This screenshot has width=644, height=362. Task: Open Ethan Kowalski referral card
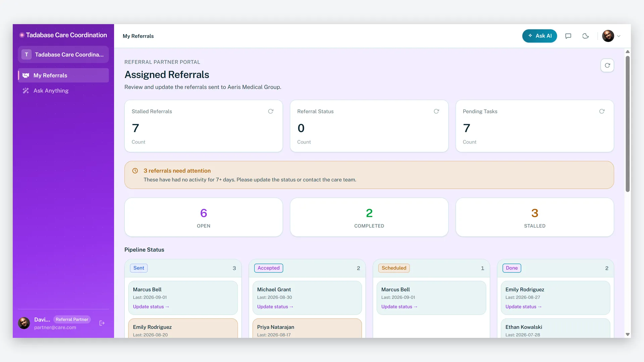(x=555, y=328)
